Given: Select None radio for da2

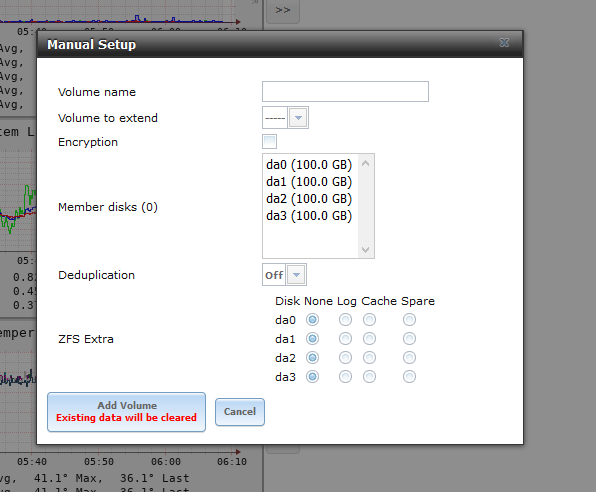Looking at the screenshot, I should pos(312,357).
